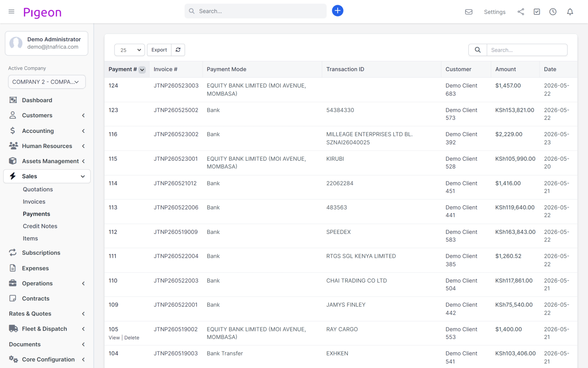588x368 pixels.
Task: Open the 25 rows-per-page dropdown
Action: [129, 50]
